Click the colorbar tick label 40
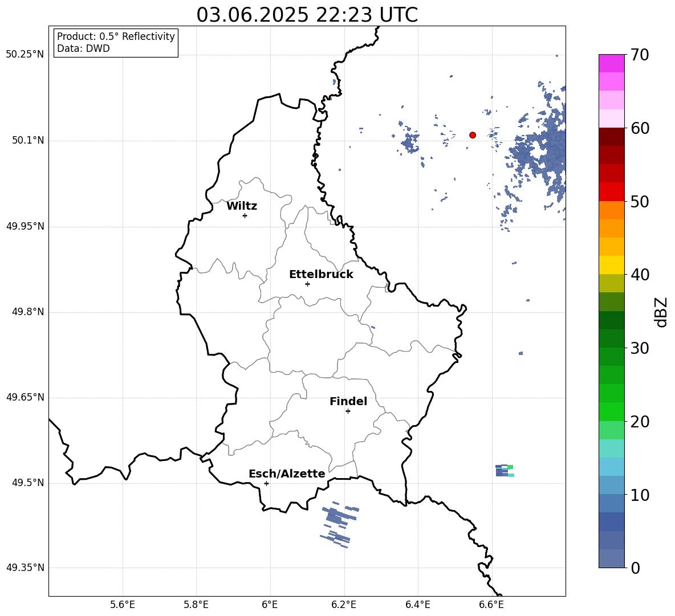 [x=640, y=275]
